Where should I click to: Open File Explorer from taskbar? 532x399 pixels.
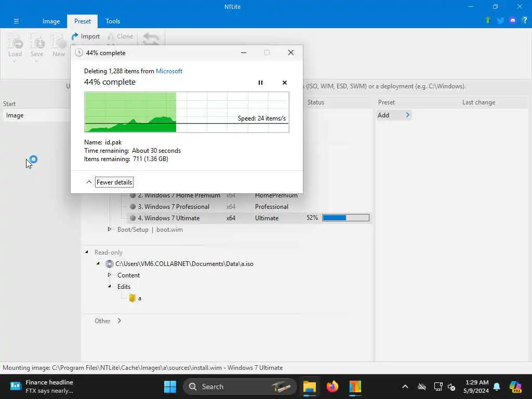tap(310, 387)
